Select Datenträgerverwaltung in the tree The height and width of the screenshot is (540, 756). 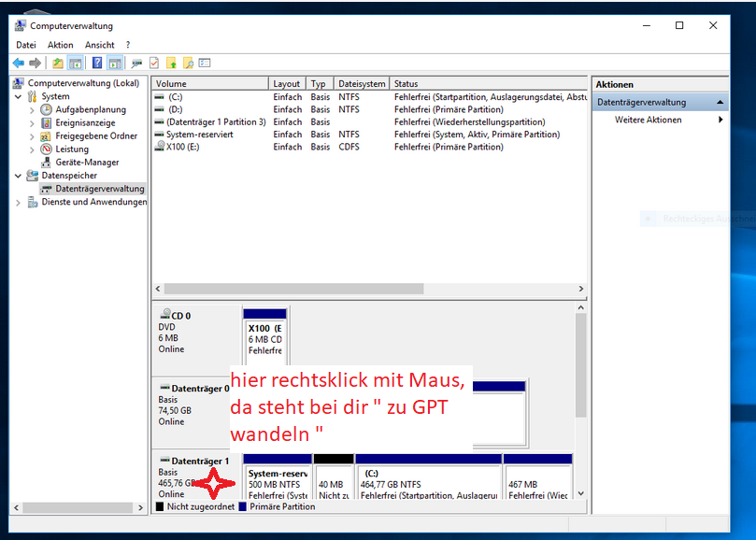click(100, 189)
